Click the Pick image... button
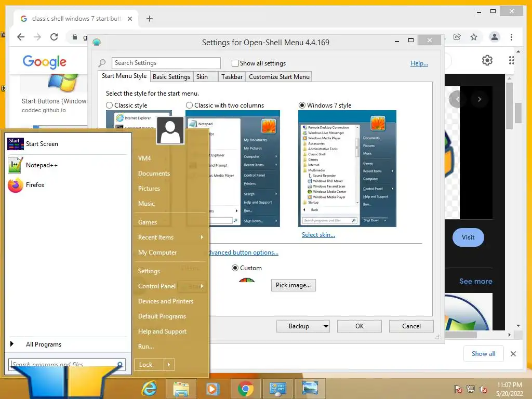Image resolution: width=532 pixels, height=399 pixels. [x=293, y=285]
